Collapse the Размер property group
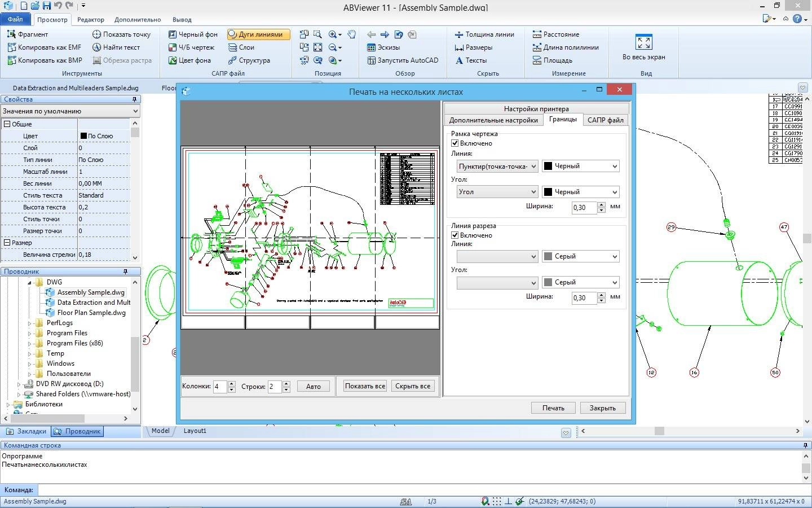Screen dimensions: 812x508 tap(7, 243)
